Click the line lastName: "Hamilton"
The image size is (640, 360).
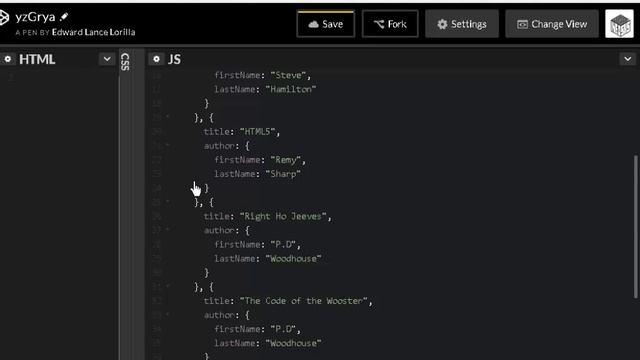tap(265, 89)
